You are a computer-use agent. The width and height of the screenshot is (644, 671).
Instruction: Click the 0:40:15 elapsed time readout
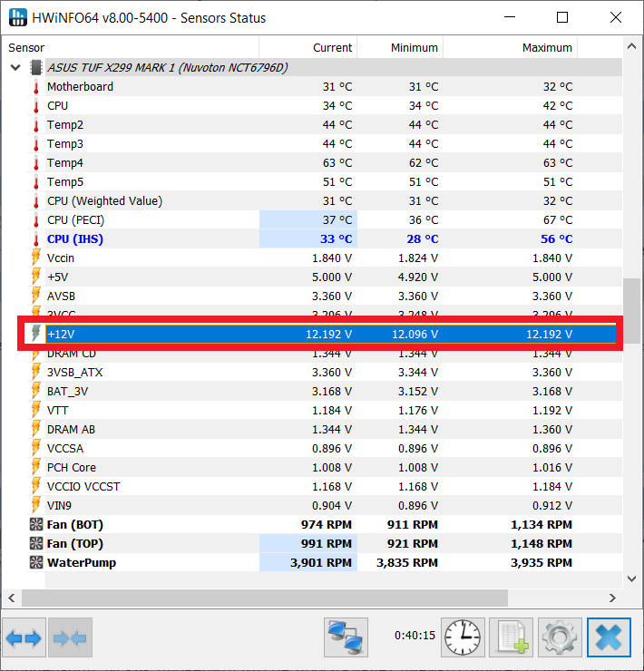tap(415, 636)
